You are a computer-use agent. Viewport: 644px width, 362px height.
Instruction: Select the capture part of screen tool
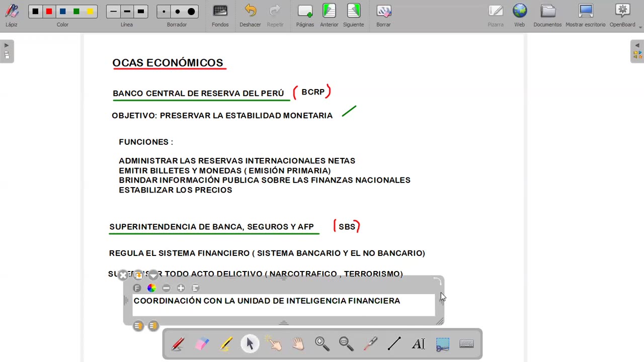coord(443,344)
